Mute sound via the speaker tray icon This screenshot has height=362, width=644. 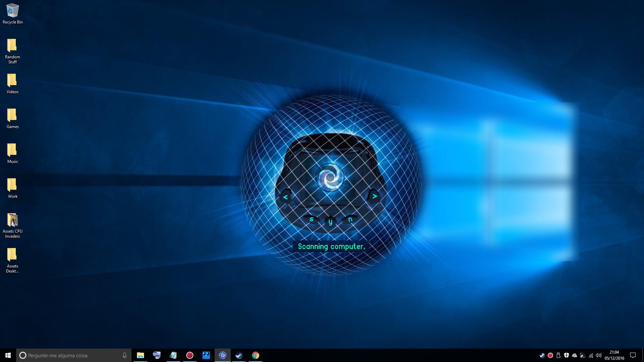(x=599, y=355)
